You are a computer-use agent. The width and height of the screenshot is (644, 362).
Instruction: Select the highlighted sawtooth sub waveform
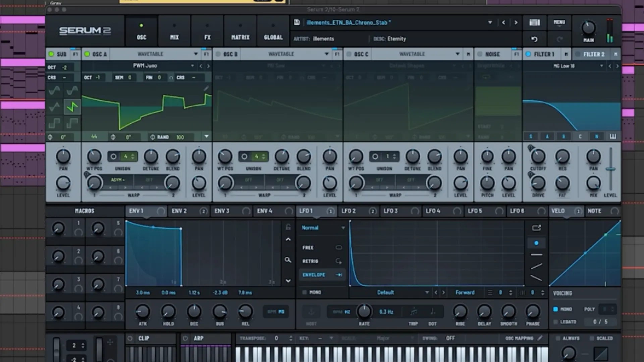pyautogui.click(x=72, y=107)
